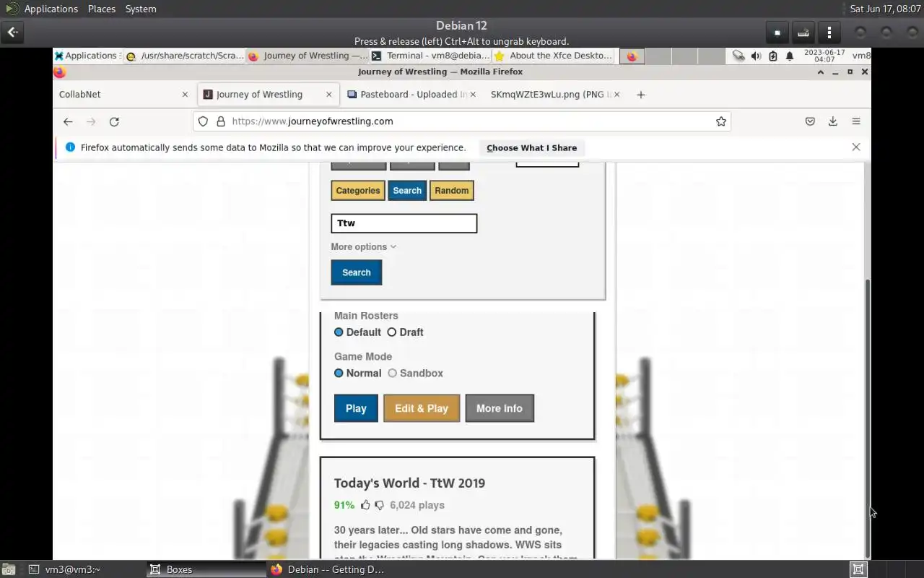Select the Categories filter button
The height and width of the screenshot is (578, 924).
(x=358, y=191)
